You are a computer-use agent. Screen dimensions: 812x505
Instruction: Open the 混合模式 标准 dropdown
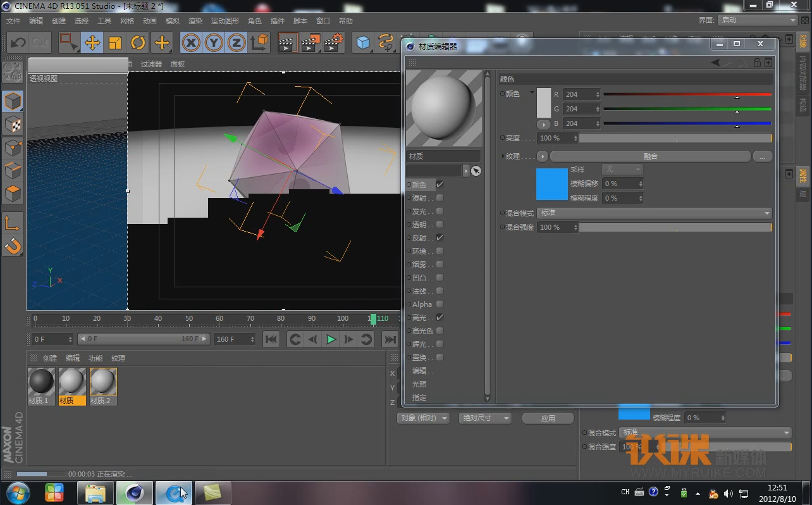(x=655, y=213)
